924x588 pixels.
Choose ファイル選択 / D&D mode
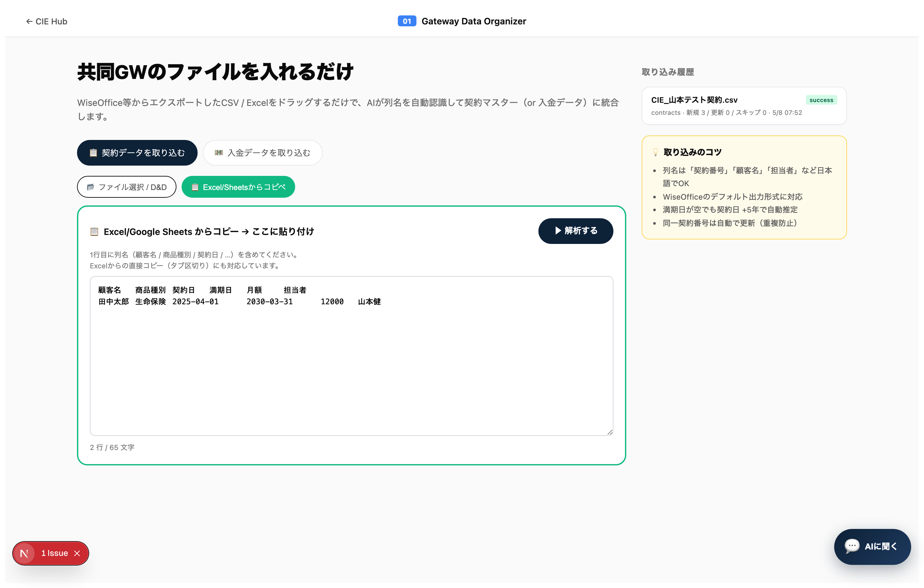(127, 187)
